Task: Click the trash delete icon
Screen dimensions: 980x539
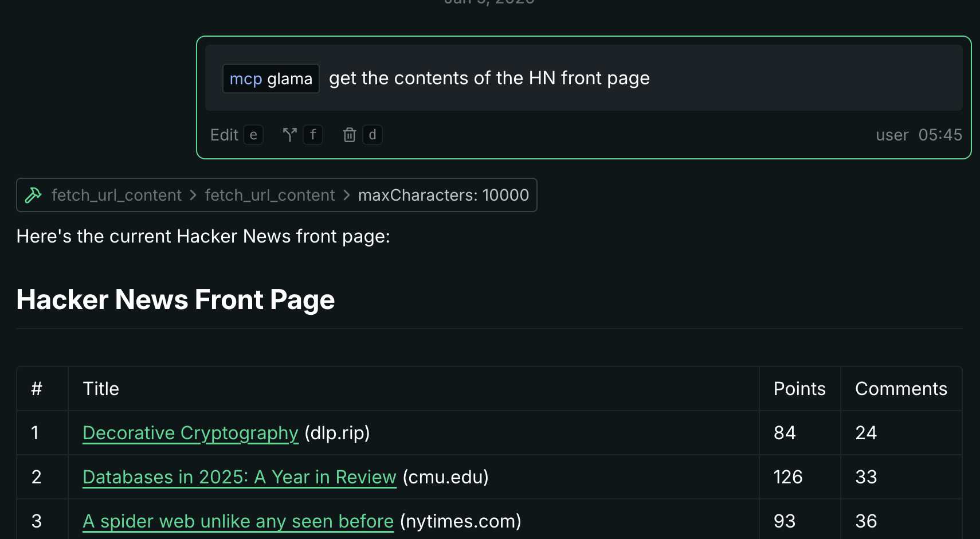Action: 349,135
